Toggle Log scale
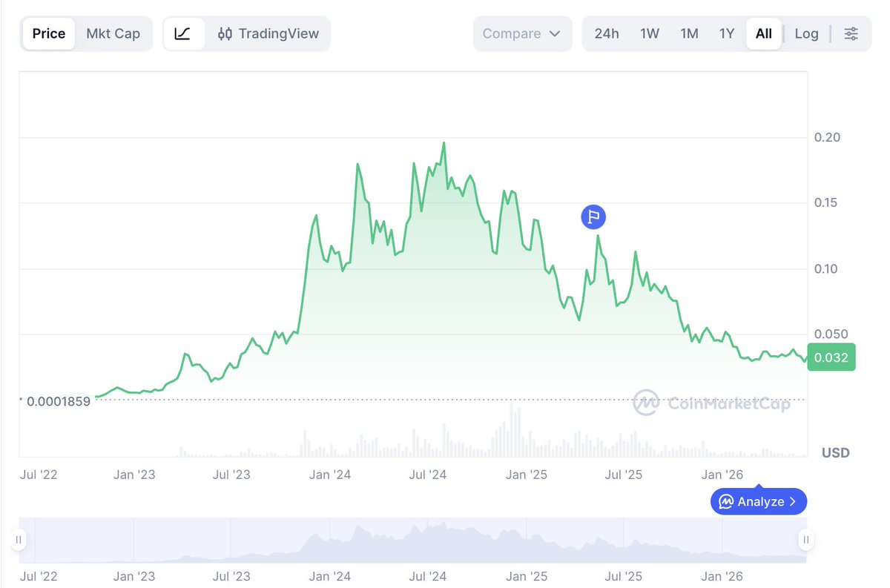The image size is (890, 588). coord(807,33)
